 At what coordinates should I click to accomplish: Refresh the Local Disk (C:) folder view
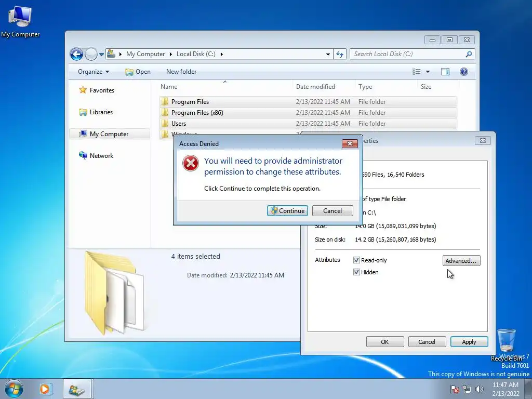(x=340, y=54)
